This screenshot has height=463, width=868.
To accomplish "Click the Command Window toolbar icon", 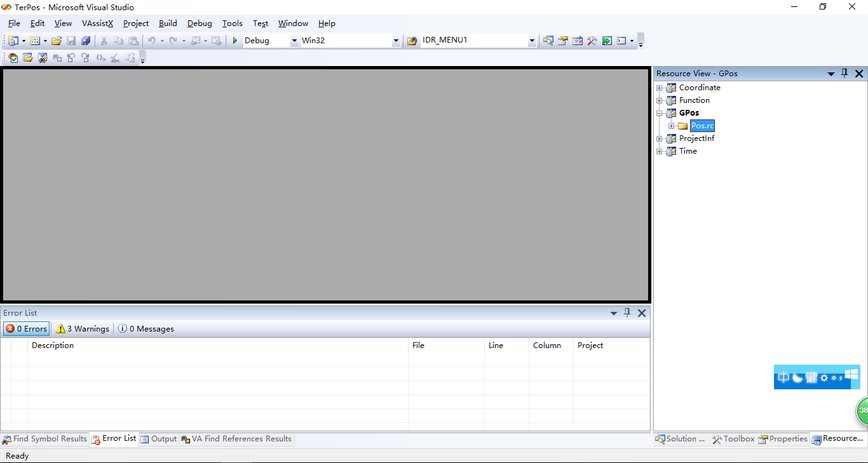I will 621,41.
